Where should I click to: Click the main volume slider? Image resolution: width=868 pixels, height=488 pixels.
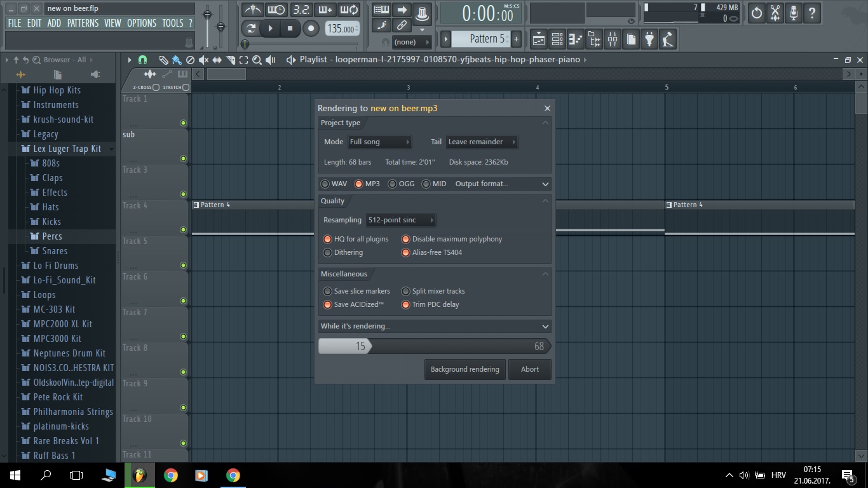(207, 25)
